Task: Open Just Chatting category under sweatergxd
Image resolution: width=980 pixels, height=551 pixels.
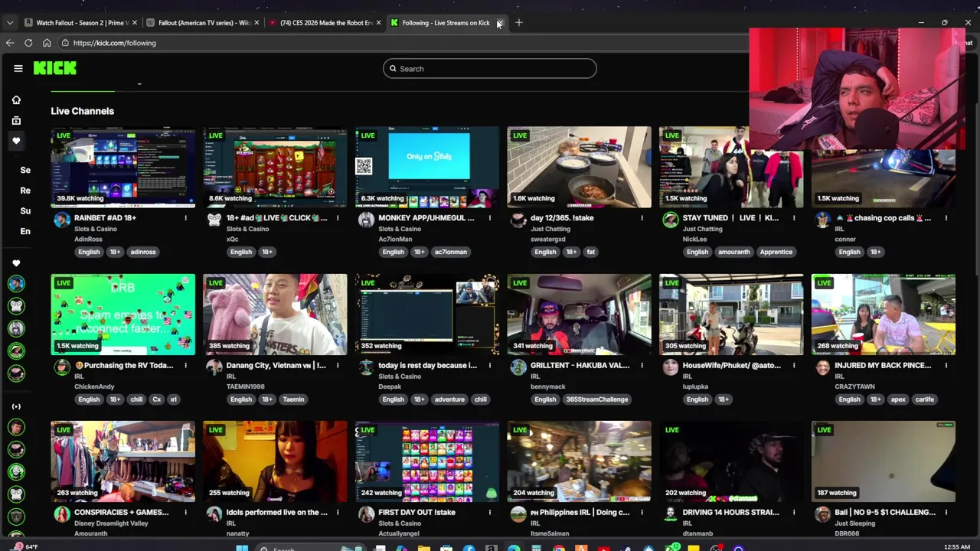Action: point(551,229)
